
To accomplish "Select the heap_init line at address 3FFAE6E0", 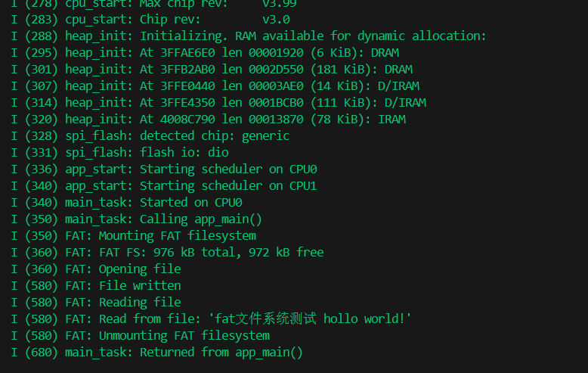I will point(205,53).
